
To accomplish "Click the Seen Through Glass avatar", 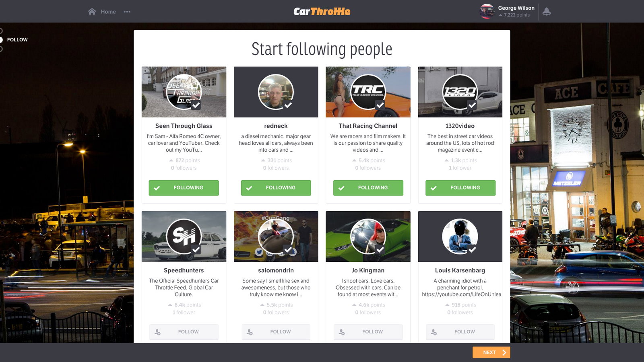I will coord(184,92).
